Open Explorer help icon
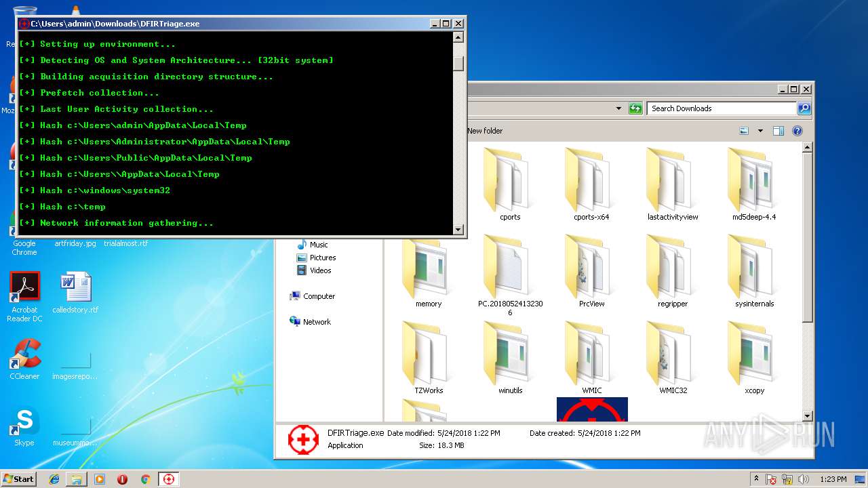The image size is (868, 488). pos(797,131)
